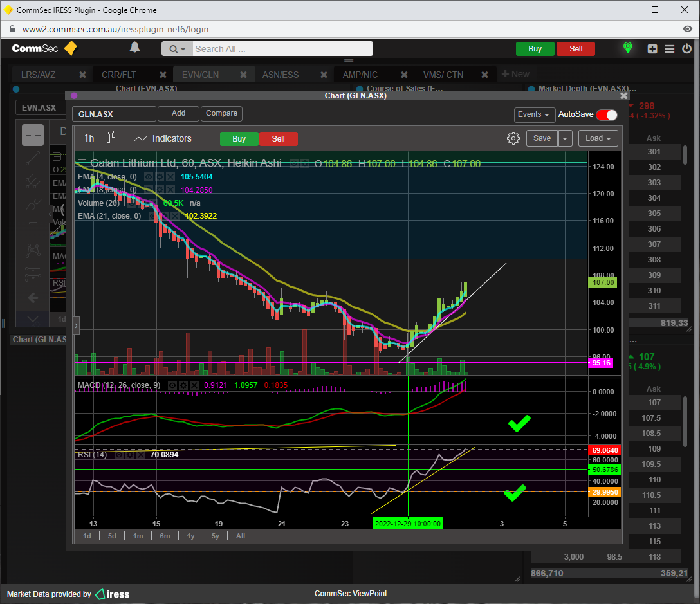Click the notification bell icon
The height and width of the screenshot is (604, 700).
(x=134, y=48)
